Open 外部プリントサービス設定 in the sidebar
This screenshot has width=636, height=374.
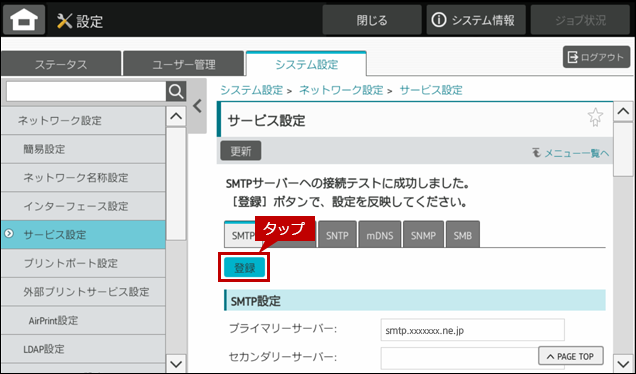[83, 291]
